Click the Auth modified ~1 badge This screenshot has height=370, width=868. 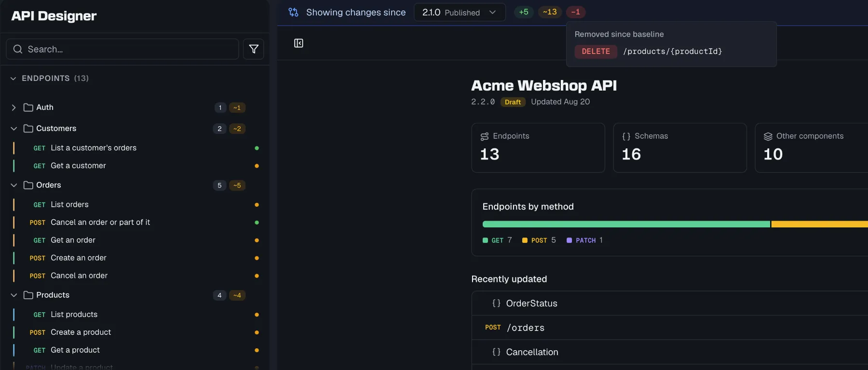pyautogui.click(x=237, y=107)
